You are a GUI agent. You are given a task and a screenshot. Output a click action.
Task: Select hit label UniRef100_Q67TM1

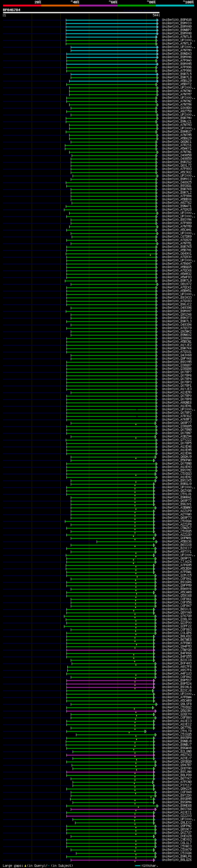(177, 728)
